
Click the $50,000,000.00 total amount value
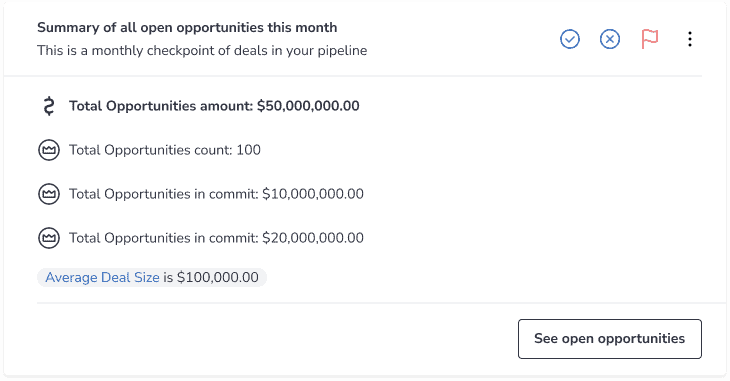(308, 106)
